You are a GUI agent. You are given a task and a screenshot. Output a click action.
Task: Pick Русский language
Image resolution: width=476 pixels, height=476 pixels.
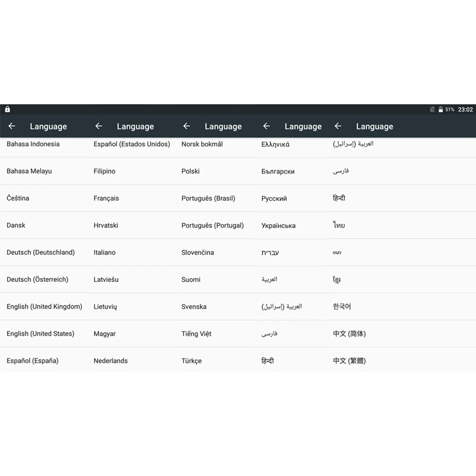[x=274, y=198]
